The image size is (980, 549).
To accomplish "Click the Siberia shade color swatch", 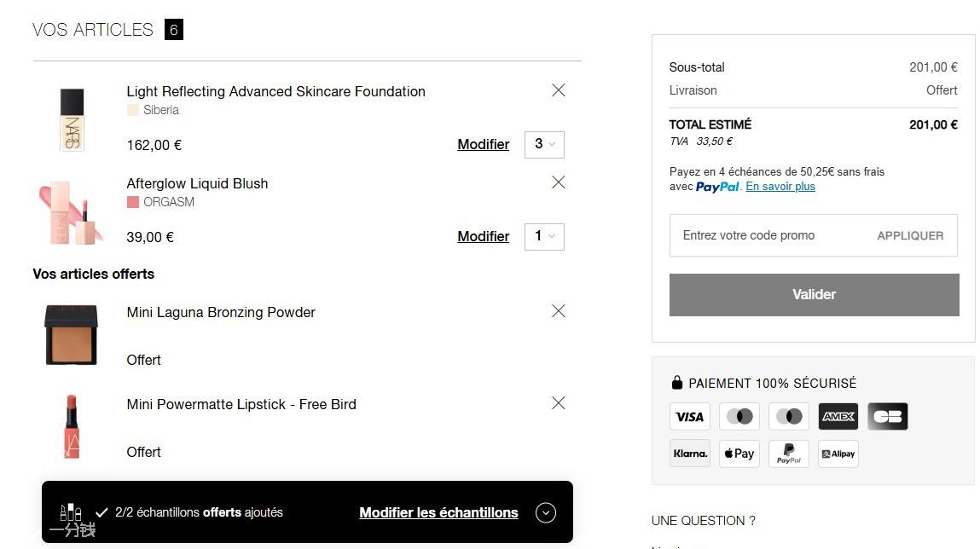I will (x=132, y=110).
